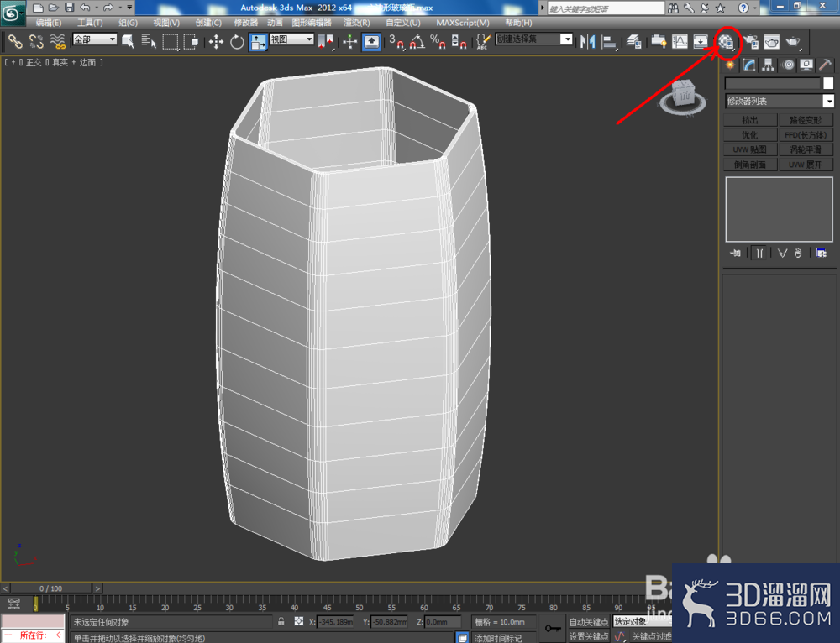The height and width of the screenshot is (643, 840).
Task: Click the Render Production teapot icon
Action: (793, 41)
